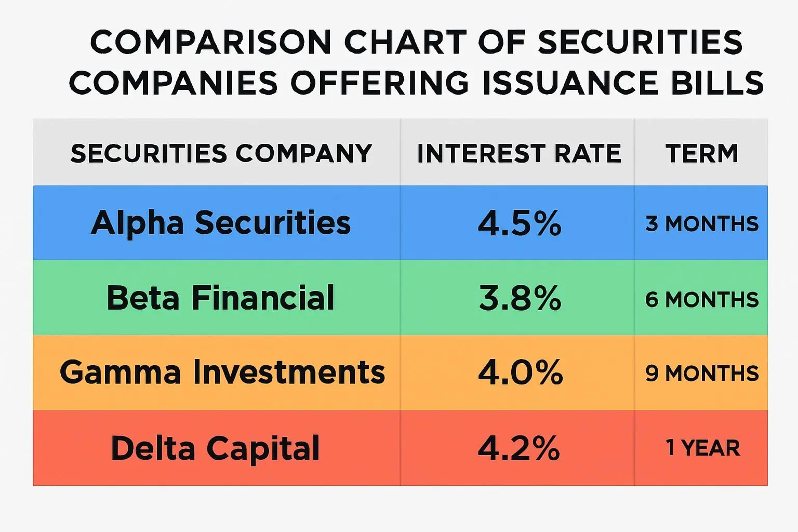Click the TERM column header
This screenshot has width=798, height=532.
point(702,153)
